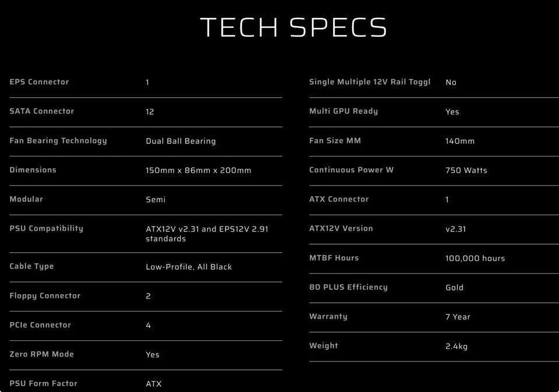559x392 pixels.
Task: Click the PSU Form Factor label
Action: coord(43,383)
